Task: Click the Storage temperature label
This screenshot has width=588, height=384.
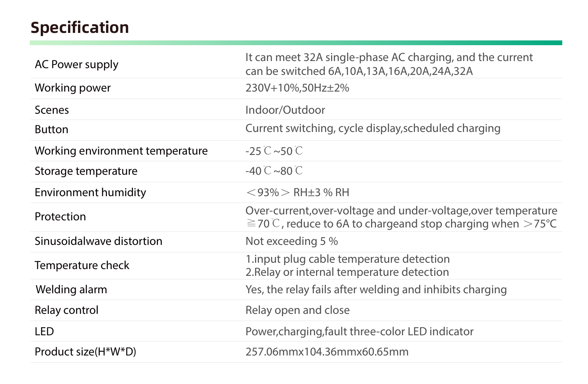Action: point(86,171)
